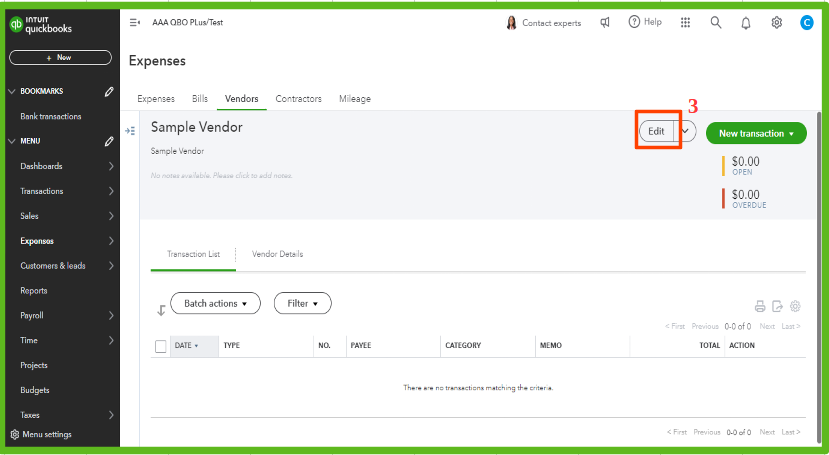Expand the Sales submenu arrow
The height and width of the screenshot is (455, 829).
111,216
